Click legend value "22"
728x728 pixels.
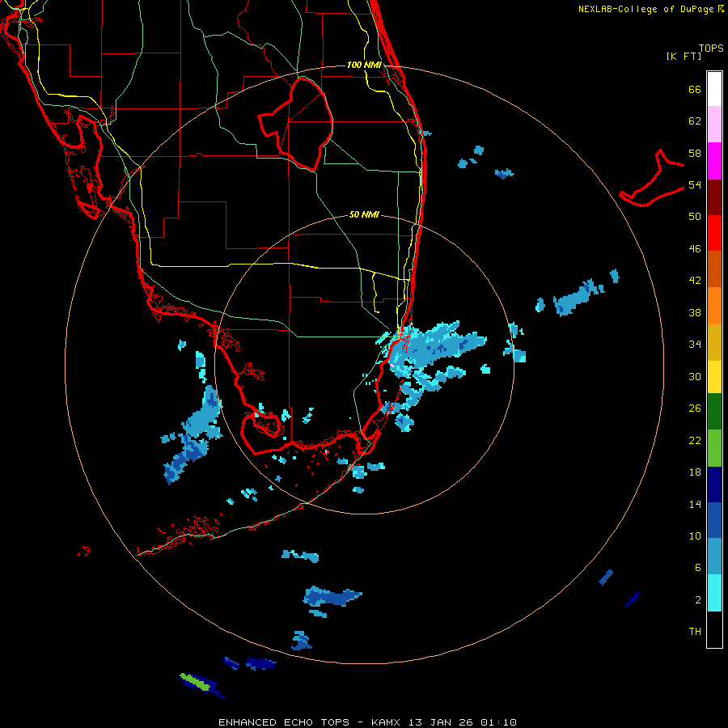coord(695,440)
